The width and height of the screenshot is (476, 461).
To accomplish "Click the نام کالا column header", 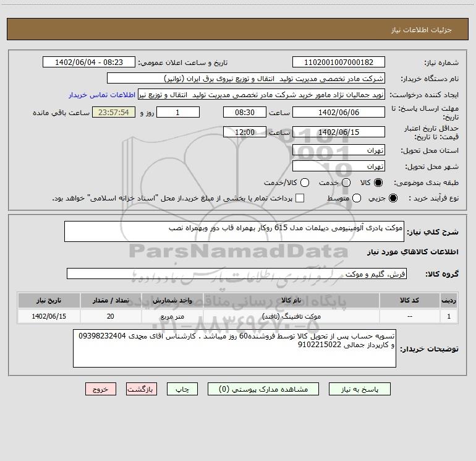I will (x=291, y=300).
